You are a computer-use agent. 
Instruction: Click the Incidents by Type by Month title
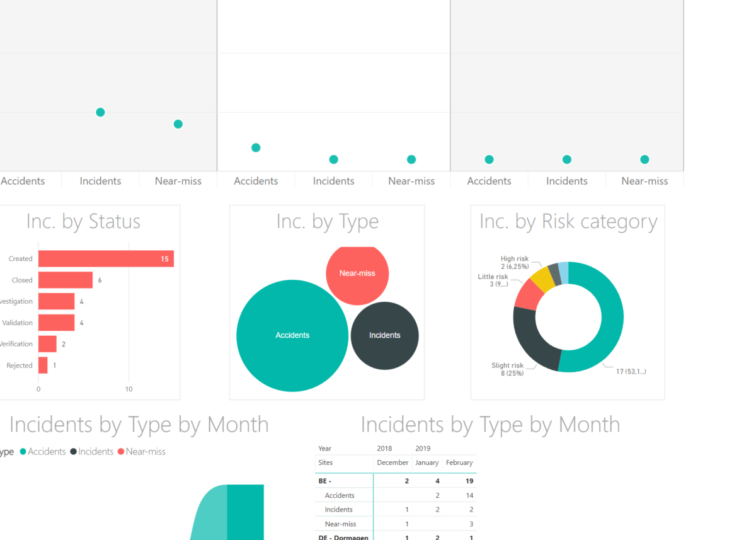tap(138, 424)
